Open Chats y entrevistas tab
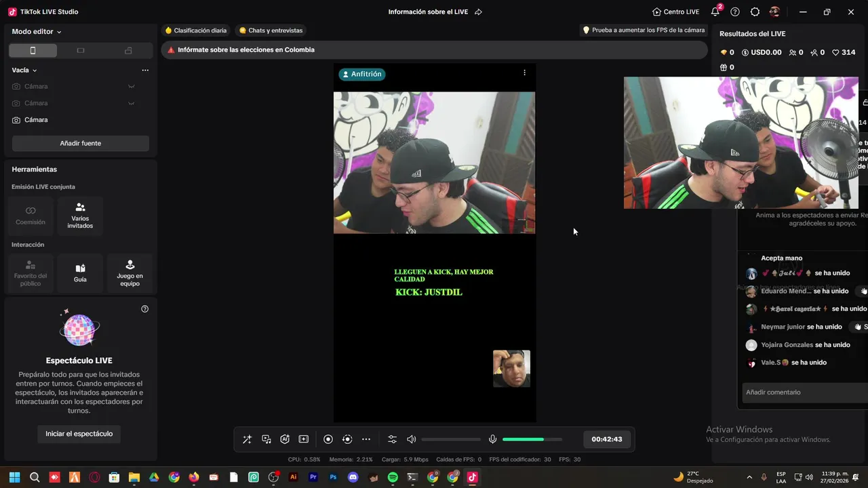Screen dimensions: 868x488 (x=271, y=30)
